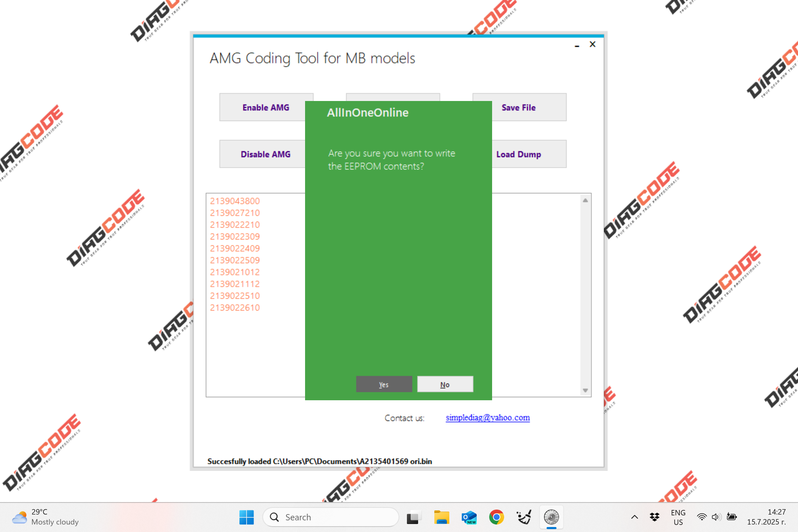
Task: Check the battery status icon
Action: pos(731,517)
